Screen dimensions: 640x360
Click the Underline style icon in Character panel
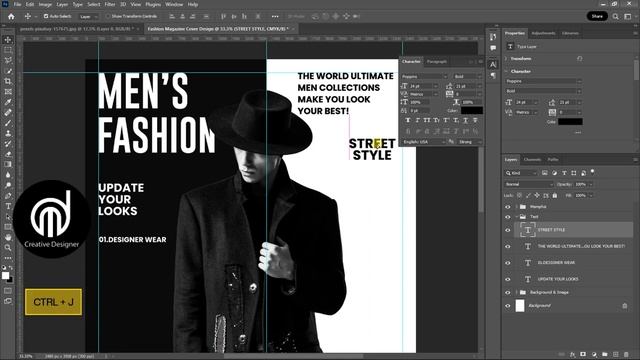click(x=466, y=120)
